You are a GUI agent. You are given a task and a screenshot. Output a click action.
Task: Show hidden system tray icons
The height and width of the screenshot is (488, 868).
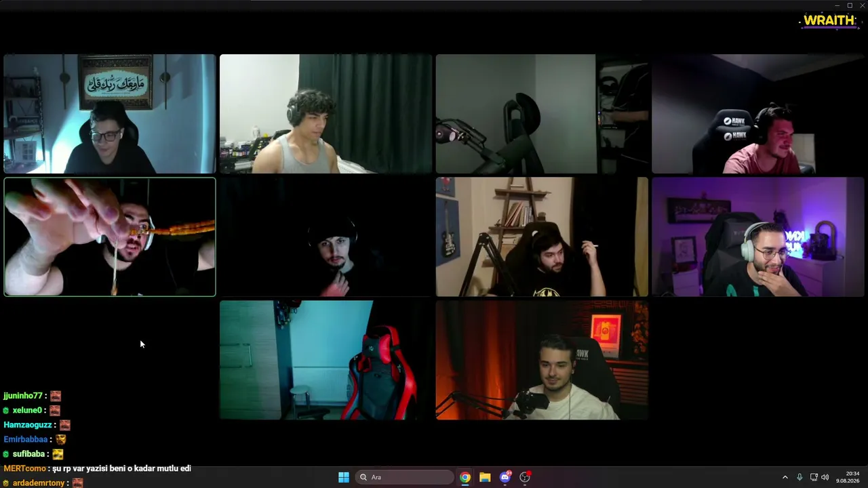pyautogui.click(x=785, y=477)
